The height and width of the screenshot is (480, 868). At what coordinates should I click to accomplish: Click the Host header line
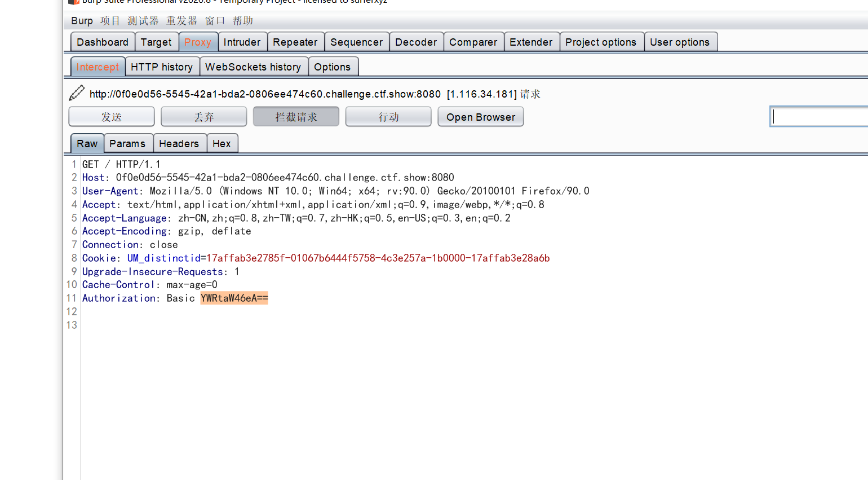pyautogui.click(x=268, y=178)
